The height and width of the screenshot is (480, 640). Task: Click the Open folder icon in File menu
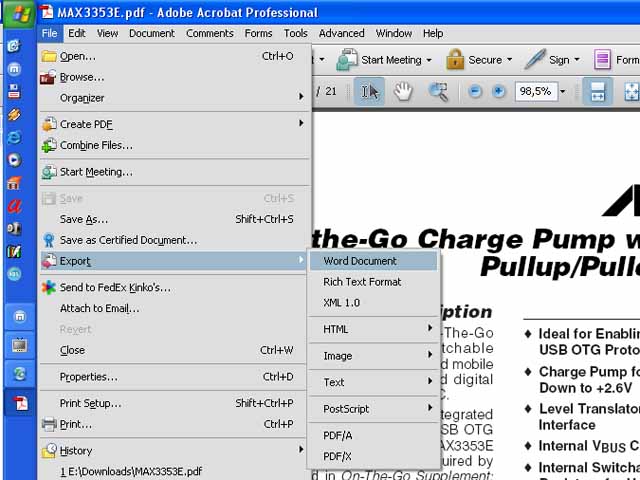pos(49,56)
